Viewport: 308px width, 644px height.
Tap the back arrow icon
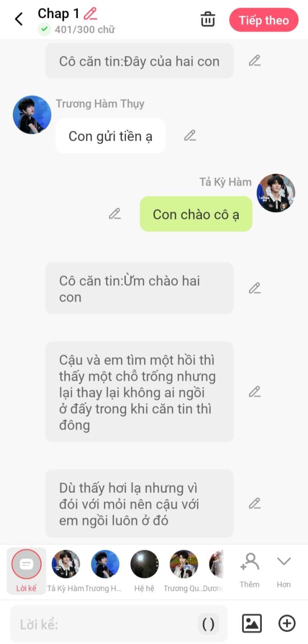coord(19,20)
